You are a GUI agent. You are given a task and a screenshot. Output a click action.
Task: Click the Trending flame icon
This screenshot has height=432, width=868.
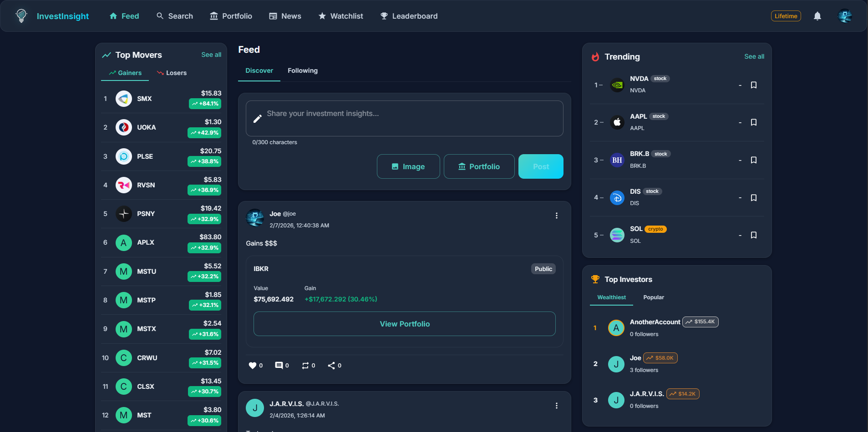click(595, 57)
